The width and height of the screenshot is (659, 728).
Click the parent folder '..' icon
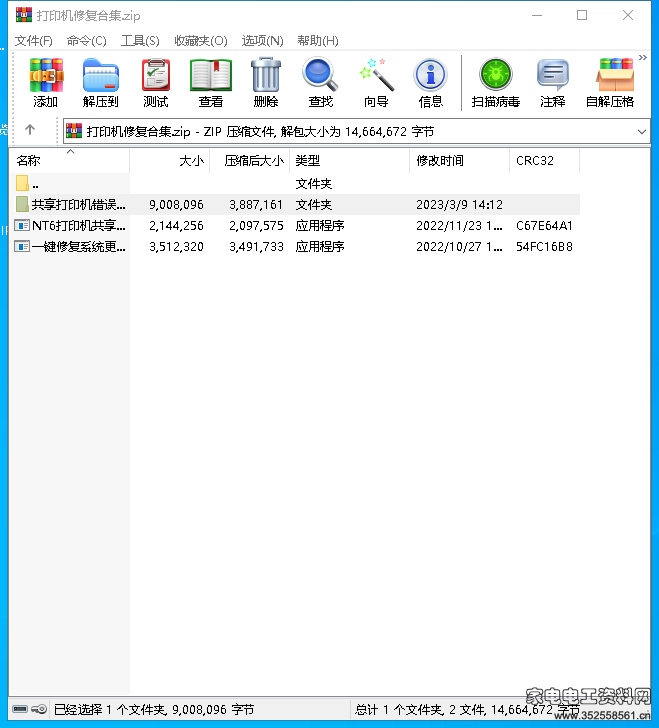[x=22, y=183]
